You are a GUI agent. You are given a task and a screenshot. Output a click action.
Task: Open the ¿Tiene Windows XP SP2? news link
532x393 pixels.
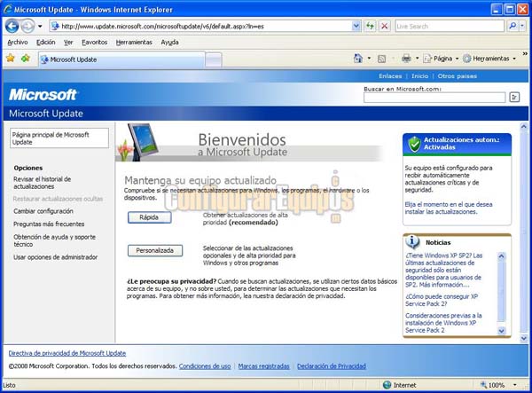(x=443, y=270)
